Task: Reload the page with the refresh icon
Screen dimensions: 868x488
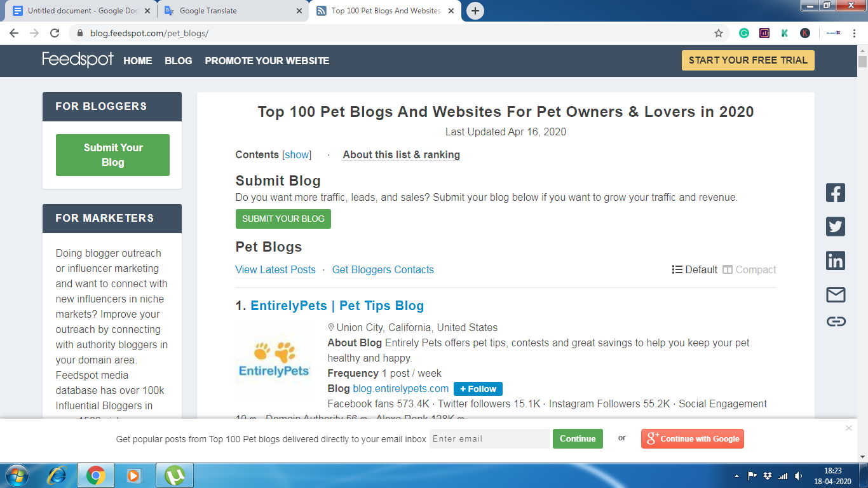Action: pyautogui.click(x=55, y=33)
